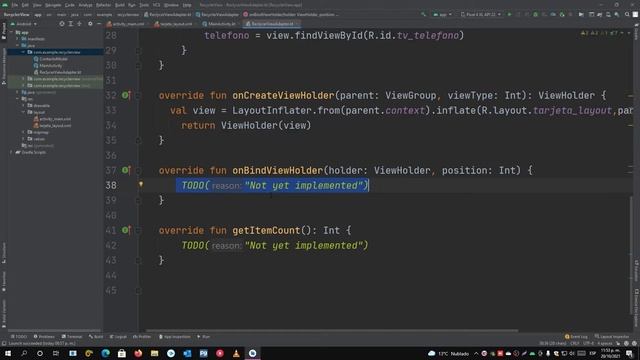
Task: Toggle fold marker at line 32
Action: click(x=138, y=96)
